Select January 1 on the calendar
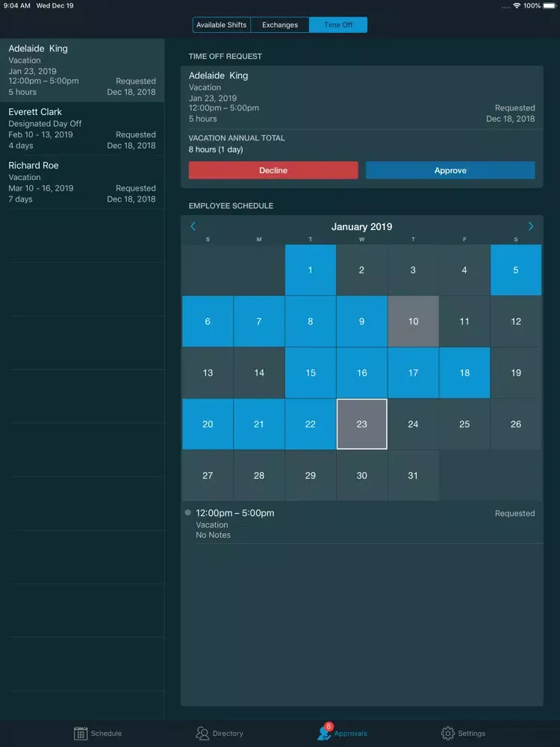 pos(311,270)
